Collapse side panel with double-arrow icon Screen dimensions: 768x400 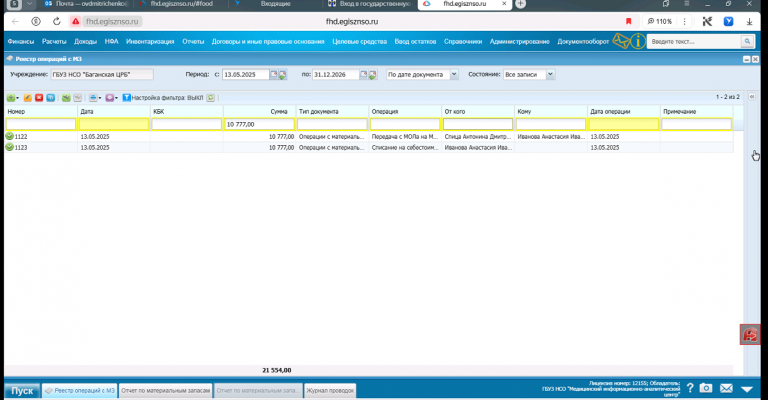pos(752,97)
